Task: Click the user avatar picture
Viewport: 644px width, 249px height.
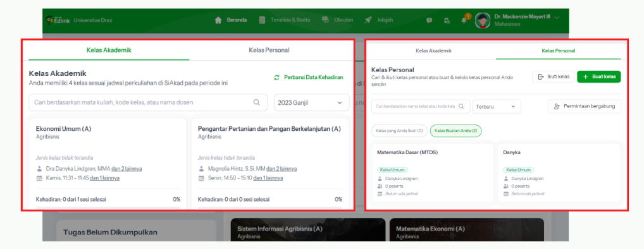Action: pos(483,20)
